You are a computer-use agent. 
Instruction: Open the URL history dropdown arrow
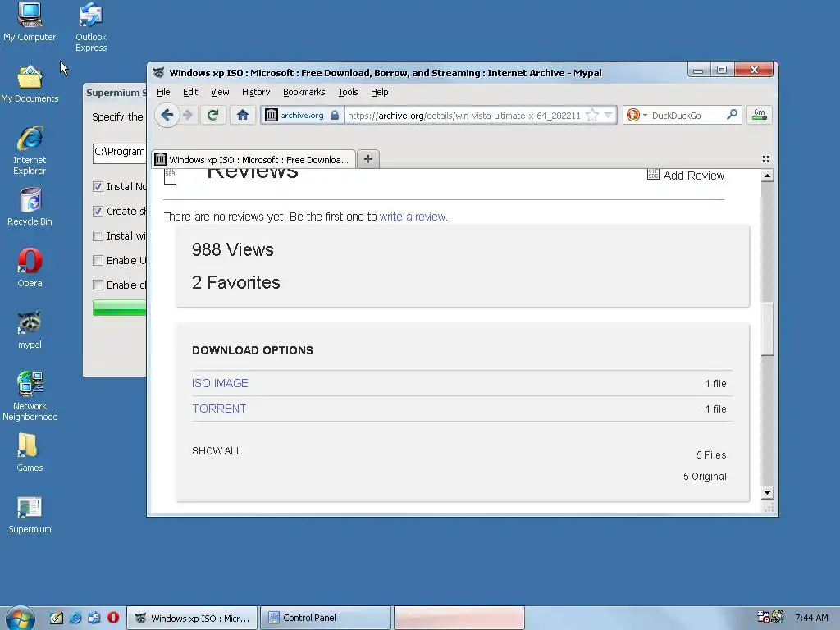pyautogui.click(x=608, y=115)
